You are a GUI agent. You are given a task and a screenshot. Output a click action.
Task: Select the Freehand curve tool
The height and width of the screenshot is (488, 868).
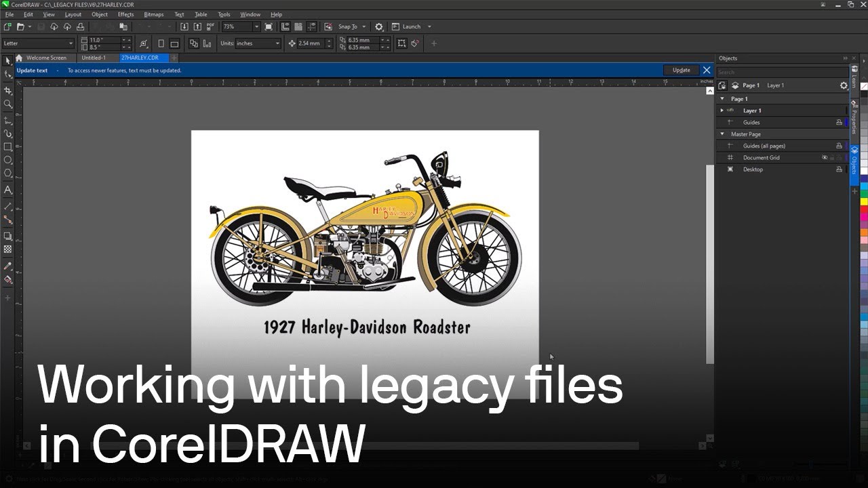(7, 120)
